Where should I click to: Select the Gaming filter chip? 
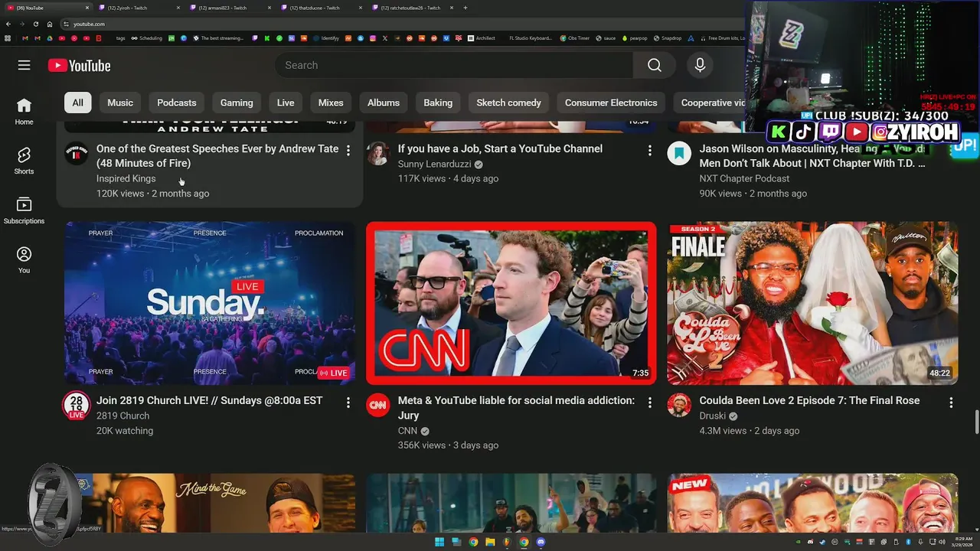pos(237,103)
